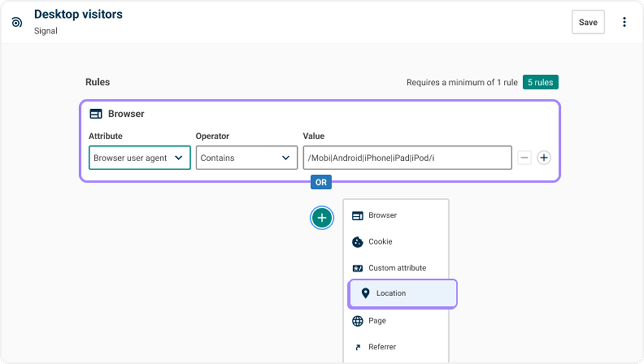Add condition with plus button beside Value
This screenshot has width=644, height=364.
544,158
